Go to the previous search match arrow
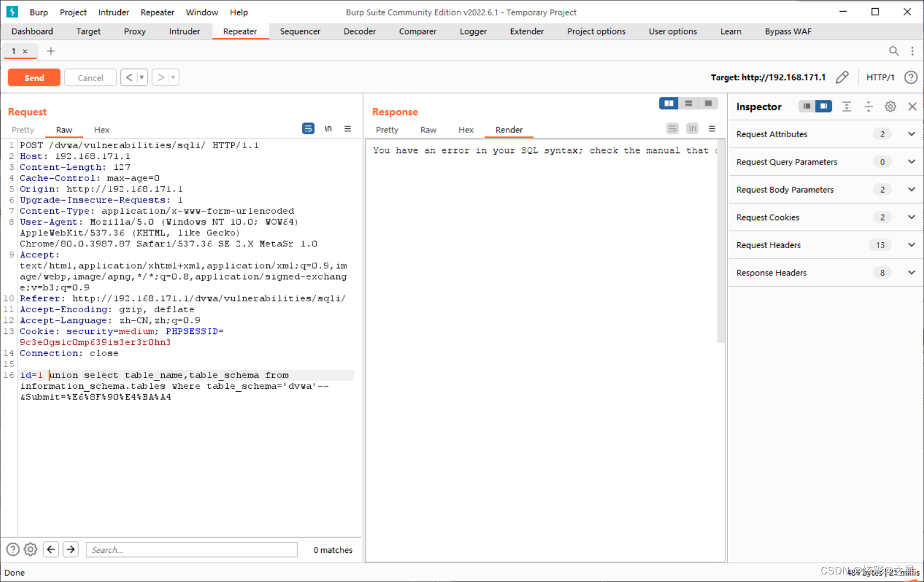The height and width of the screenshot is (582, 924). pyautogui.click(x=51, y=549)
